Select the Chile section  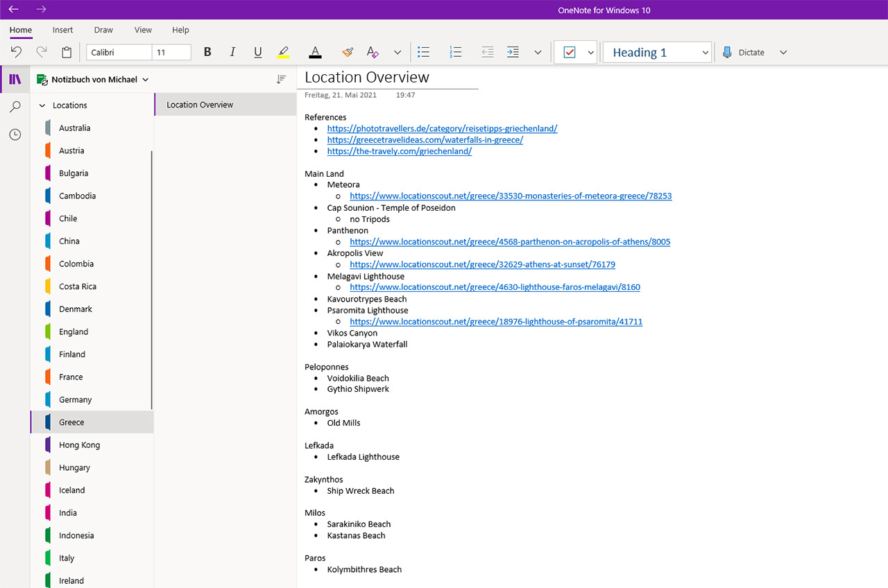(92, 218)
